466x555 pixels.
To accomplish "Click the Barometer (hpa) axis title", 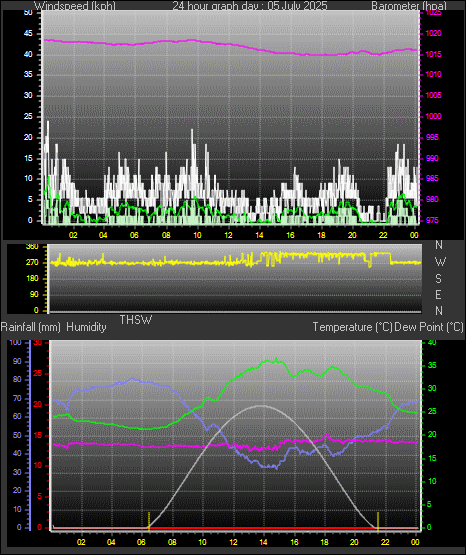I will (409, 6).
